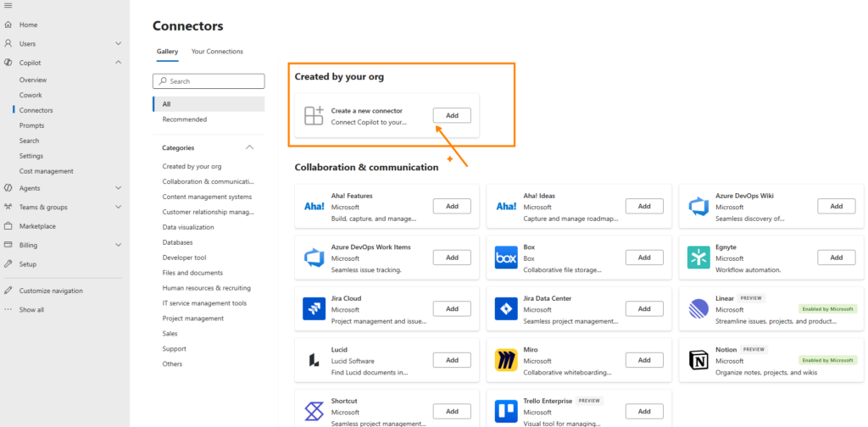Select the Recommended filter

209,119
